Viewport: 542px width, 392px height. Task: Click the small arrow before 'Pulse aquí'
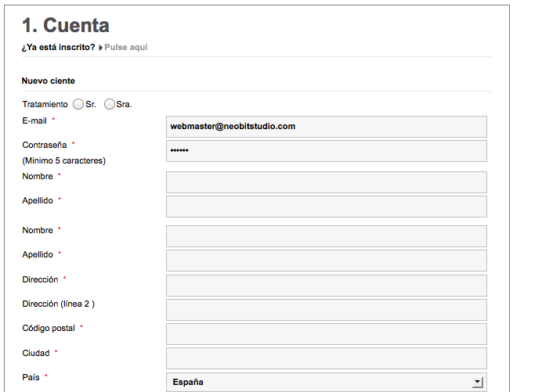point(101,48)
